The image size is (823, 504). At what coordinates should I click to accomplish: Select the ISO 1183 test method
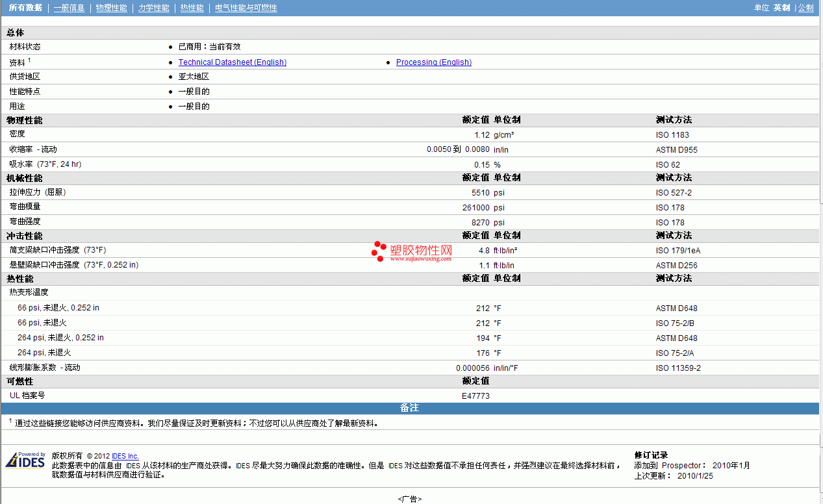[672, 135]
